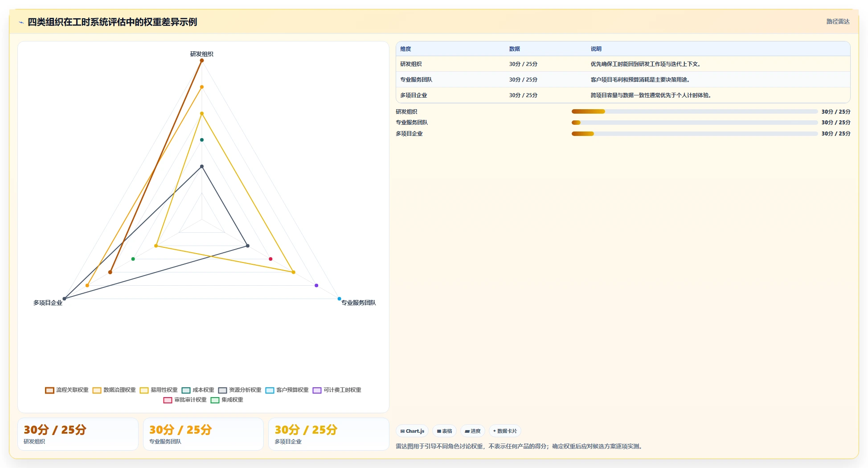Toggle the 集成权重 legend item
The width and height of the screenshot is (868, 468).
(x=227, y=400)
